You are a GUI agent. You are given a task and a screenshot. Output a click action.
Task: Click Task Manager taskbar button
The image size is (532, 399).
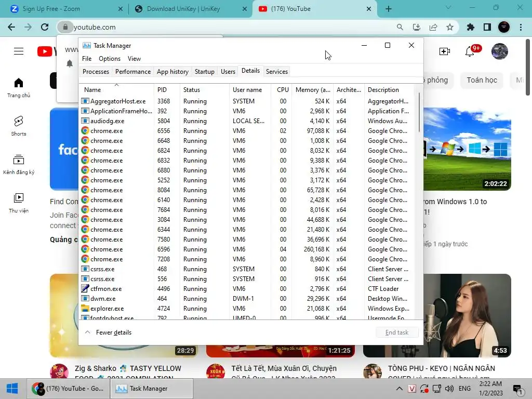click(x=152, y=389)
